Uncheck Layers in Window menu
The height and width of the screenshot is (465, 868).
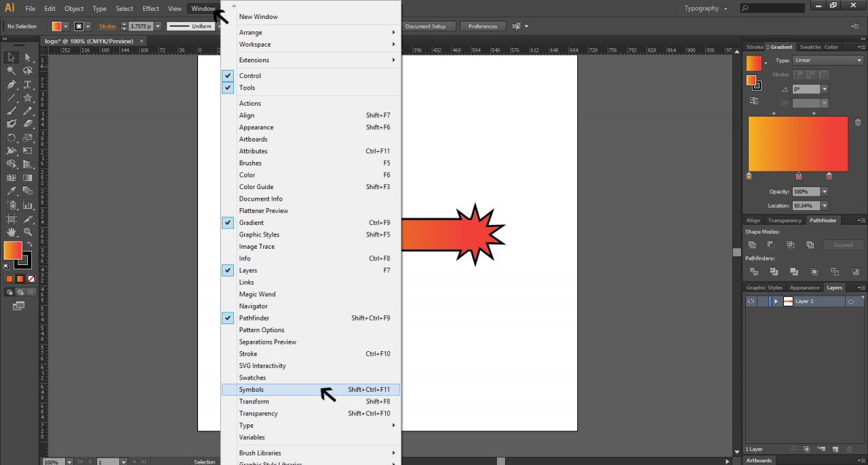coord(311,270)
